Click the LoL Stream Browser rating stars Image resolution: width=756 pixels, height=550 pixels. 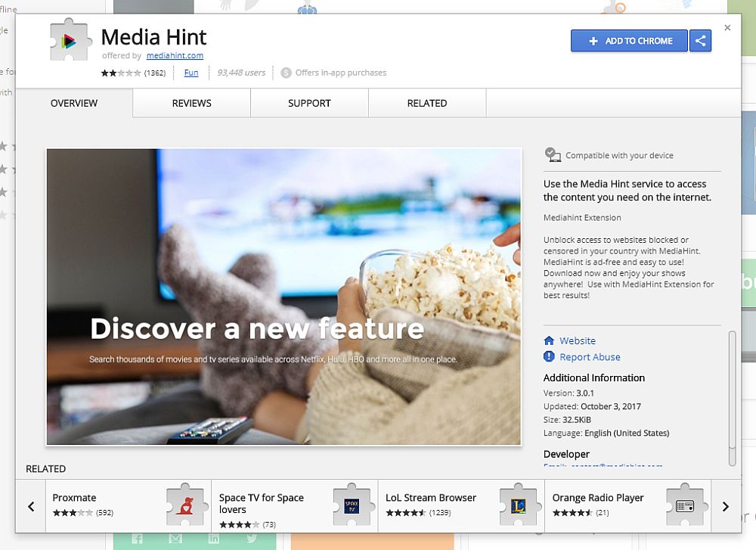(x=406, y=513)
